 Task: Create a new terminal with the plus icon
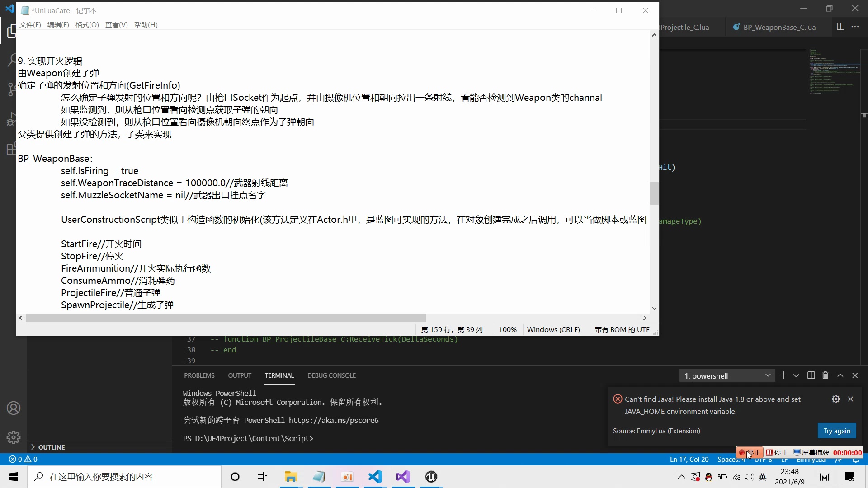pos(783,375)
